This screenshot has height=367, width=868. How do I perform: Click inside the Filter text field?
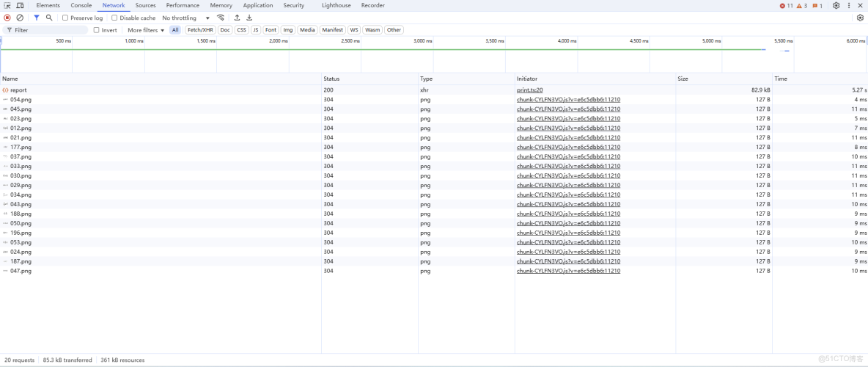(x=48, y=30)
